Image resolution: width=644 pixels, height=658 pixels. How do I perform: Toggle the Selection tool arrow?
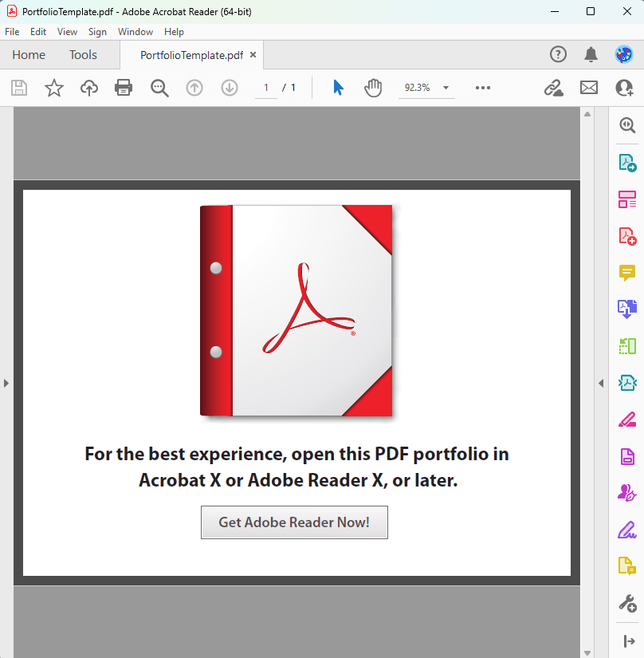point(338,88)
